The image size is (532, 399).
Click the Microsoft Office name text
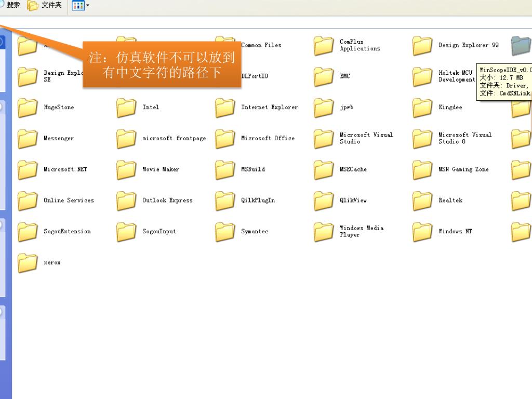click(268, 138)
